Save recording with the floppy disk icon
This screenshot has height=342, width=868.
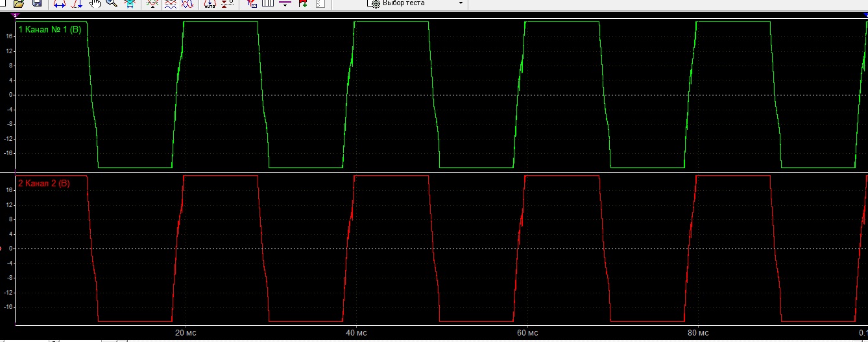(37, 3)
